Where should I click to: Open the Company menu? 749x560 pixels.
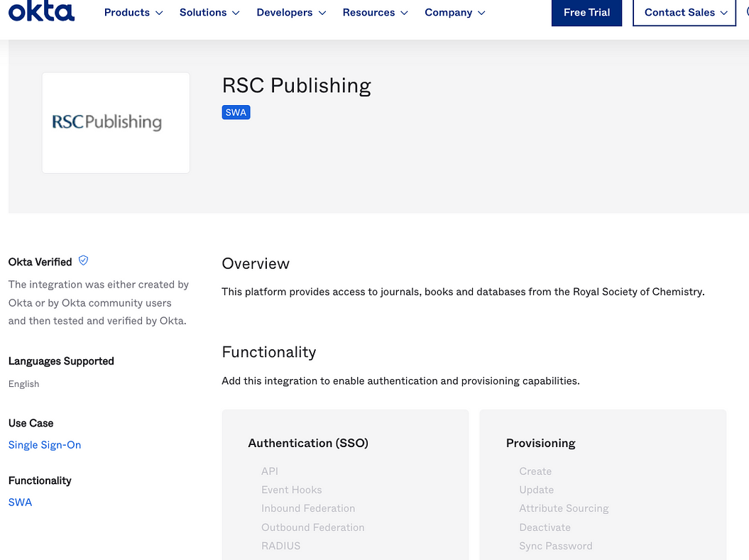pyautogui.click(x=455, y=12)
